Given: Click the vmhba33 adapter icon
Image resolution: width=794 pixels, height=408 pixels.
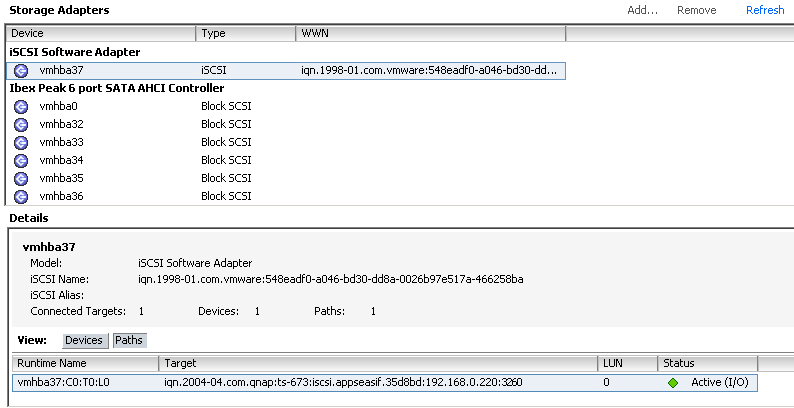Looking at the screenshot, I should (21, 143).
